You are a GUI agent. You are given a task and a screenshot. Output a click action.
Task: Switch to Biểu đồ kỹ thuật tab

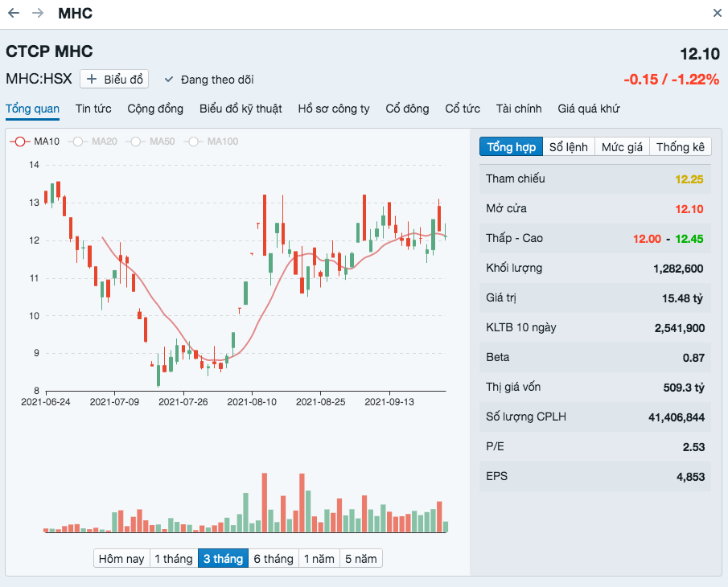241,109
